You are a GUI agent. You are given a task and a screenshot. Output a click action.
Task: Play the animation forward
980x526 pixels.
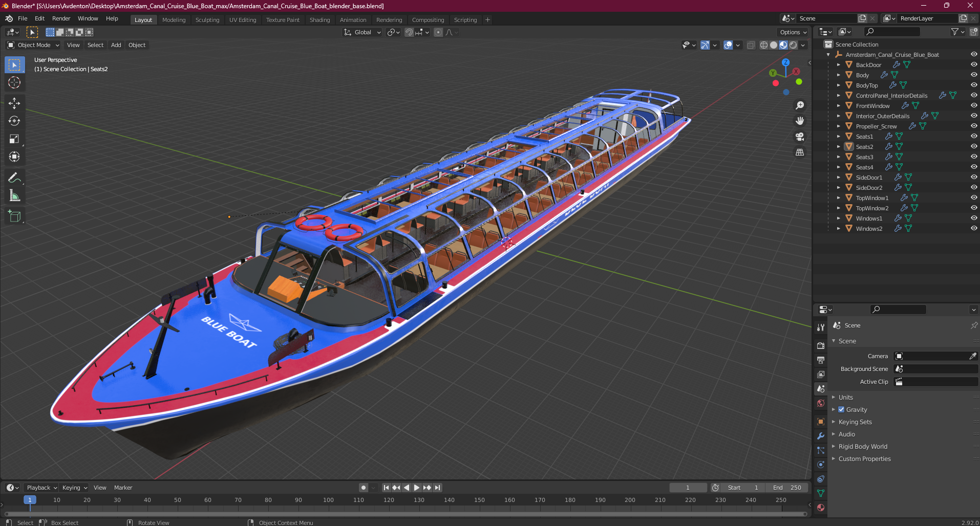coord(417,488)
